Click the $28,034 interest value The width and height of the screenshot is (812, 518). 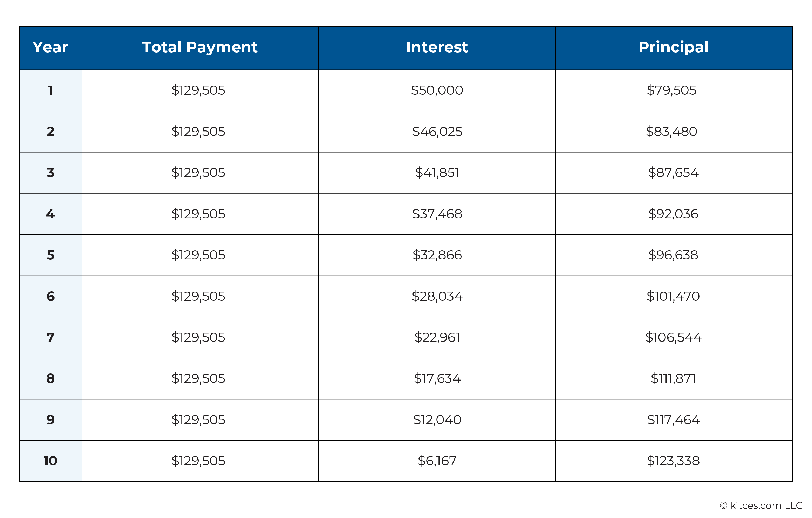click(x=437, y=296)
